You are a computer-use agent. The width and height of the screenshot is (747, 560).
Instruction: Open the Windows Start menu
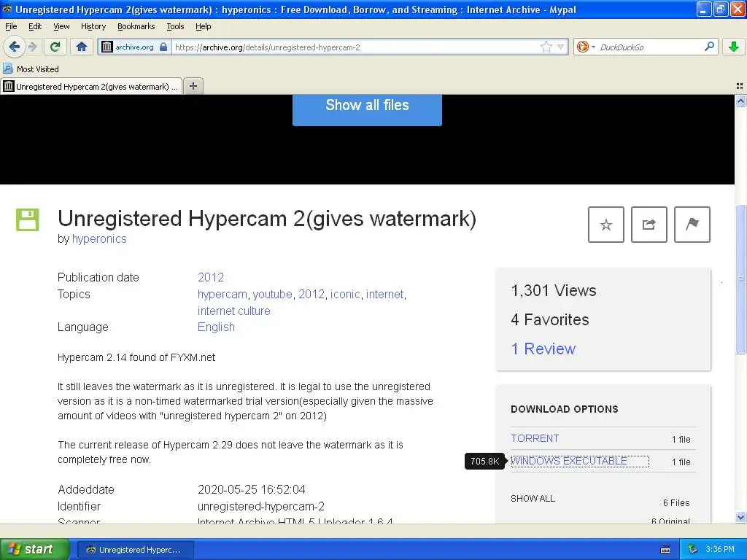click(x=34, y=549)
